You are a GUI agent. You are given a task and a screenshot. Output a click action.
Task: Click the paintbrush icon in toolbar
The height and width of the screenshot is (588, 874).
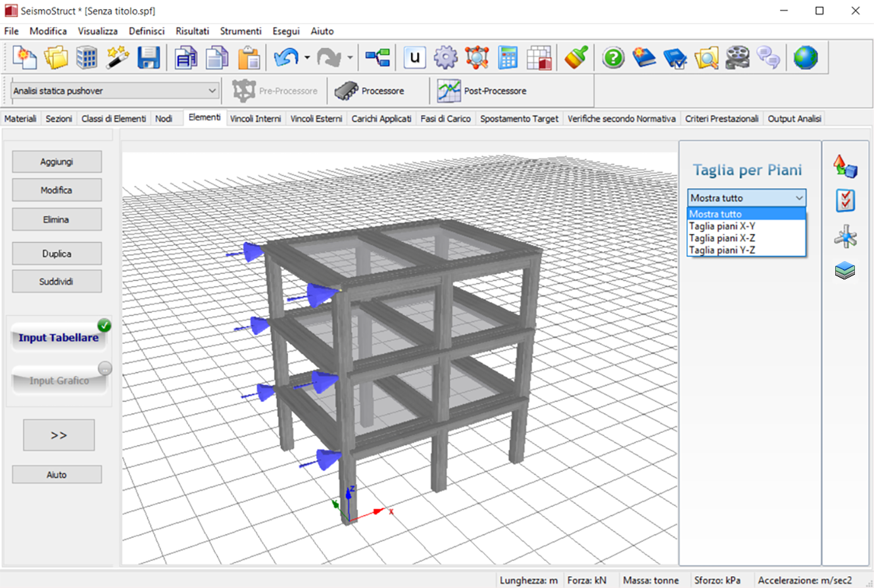pos(576,58)
